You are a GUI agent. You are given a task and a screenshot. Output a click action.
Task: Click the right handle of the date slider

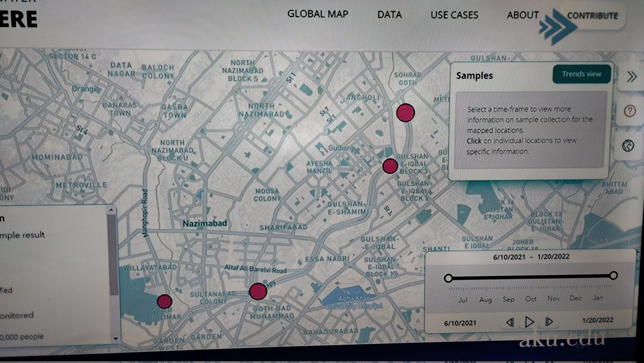tap(614, 275)
